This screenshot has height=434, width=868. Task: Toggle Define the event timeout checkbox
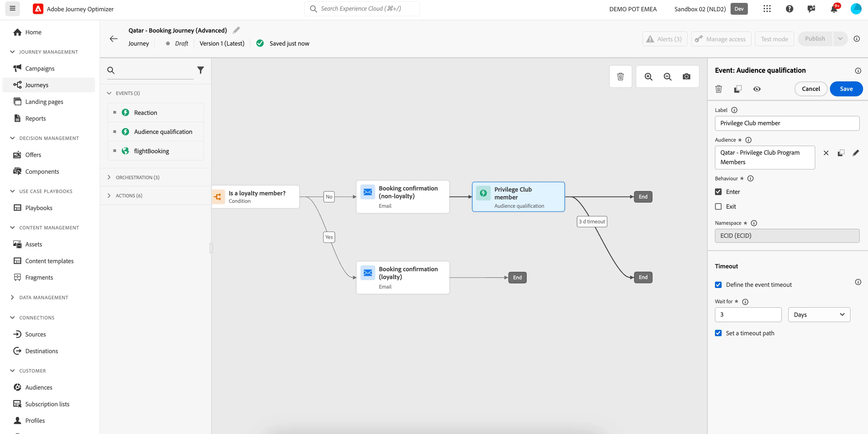[x=718, y=285]
